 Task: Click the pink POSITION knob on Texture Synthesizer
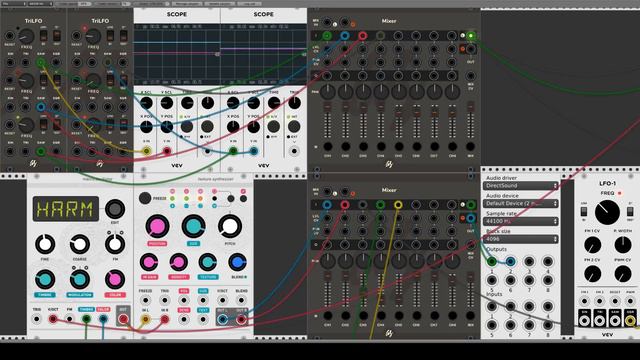tap(157, 227)
